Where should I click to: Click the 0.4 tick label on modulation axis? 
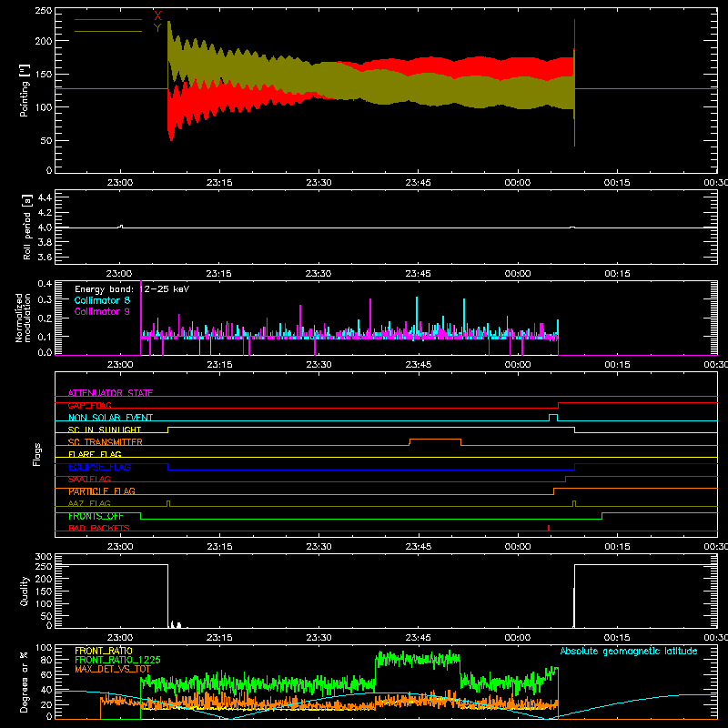coord(45,284)
